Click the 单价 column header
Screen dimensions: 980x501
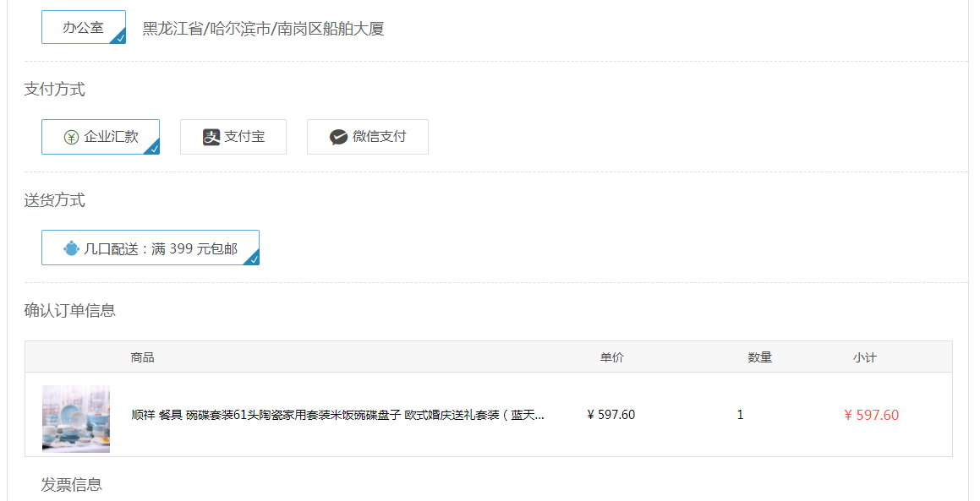[x=612, y=357]
